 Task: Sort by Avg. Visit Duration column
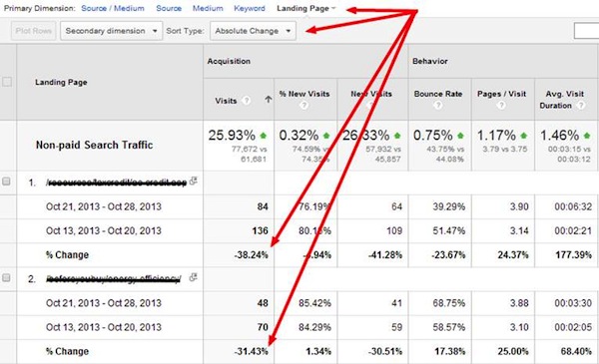tap(561, 100)
